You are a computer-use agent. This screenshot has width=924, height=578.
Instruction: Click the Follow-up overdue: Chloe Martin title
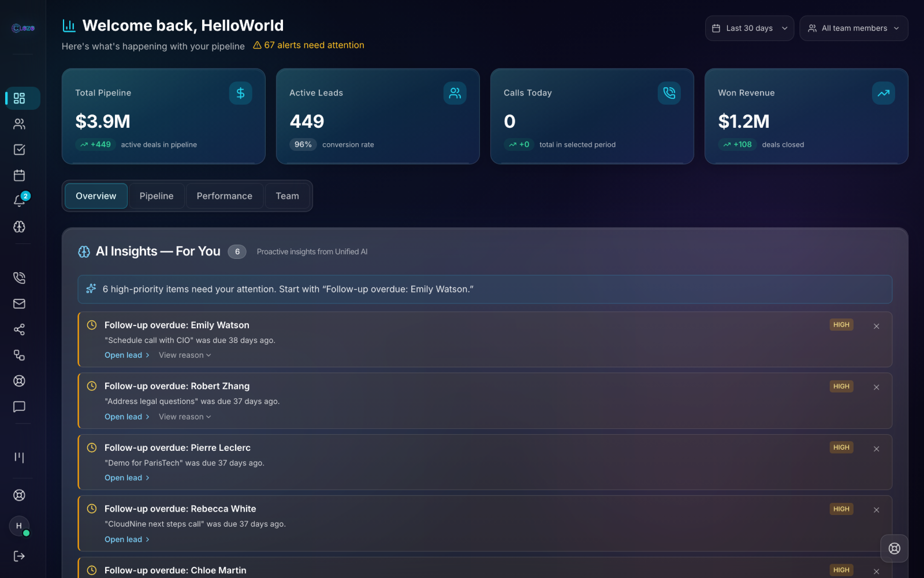[x=176, y=570]
